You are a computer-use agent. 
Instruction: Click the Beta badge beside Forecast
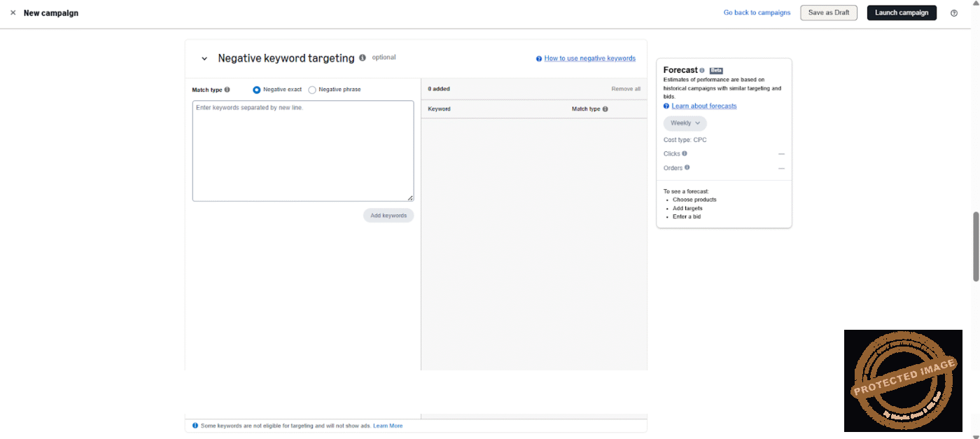pos(716,70)
